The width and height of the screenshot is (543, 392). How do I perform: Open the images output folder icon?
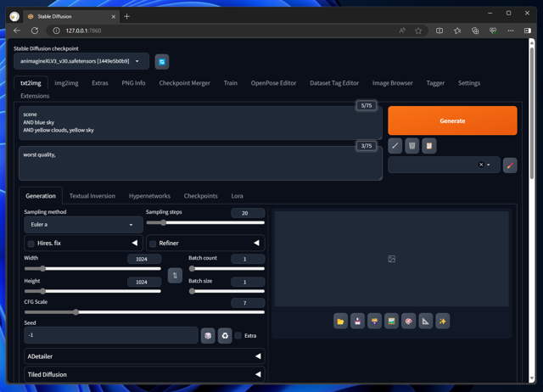click(x=340, y=322)
